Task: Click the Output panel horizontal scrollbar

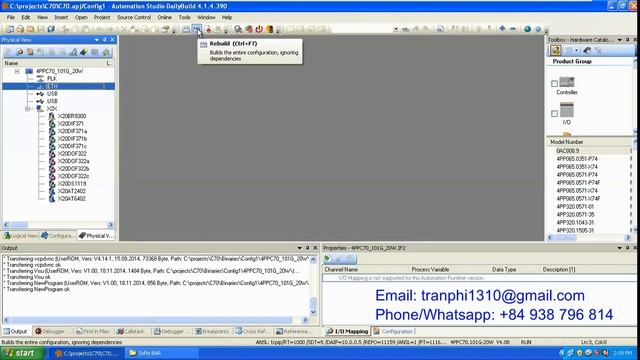Action: point(155,320)
